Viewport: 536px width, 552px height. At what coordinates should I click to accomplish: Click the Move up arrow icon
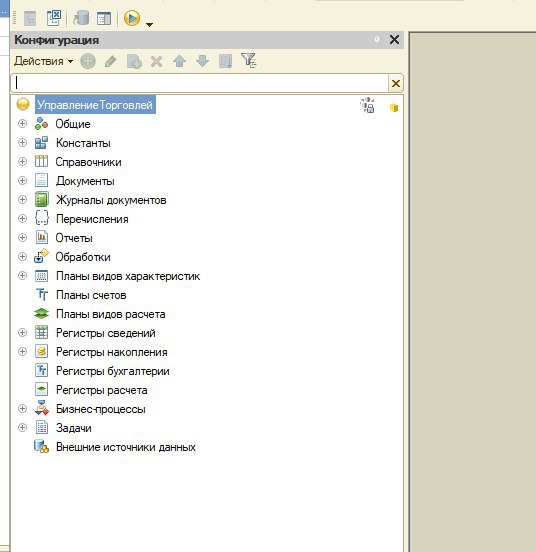pyautogui.click(x=179, y=61)
